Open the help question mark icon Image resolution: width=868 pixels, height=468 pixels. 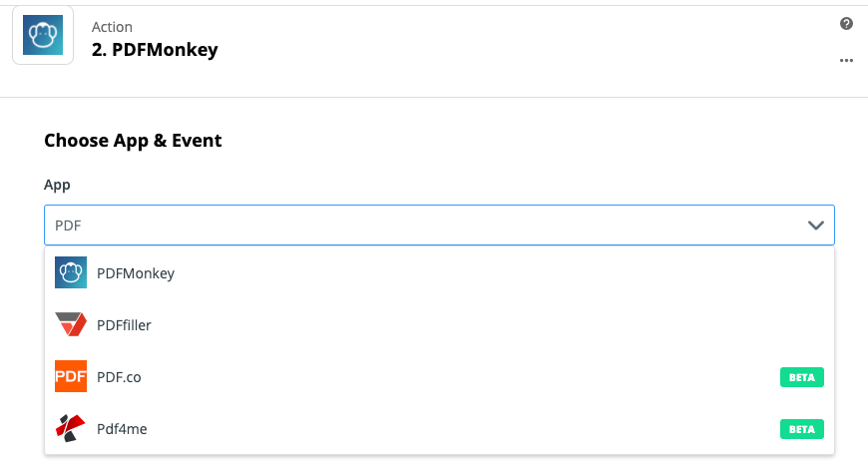pyautogui.click(x=846, y=23)
